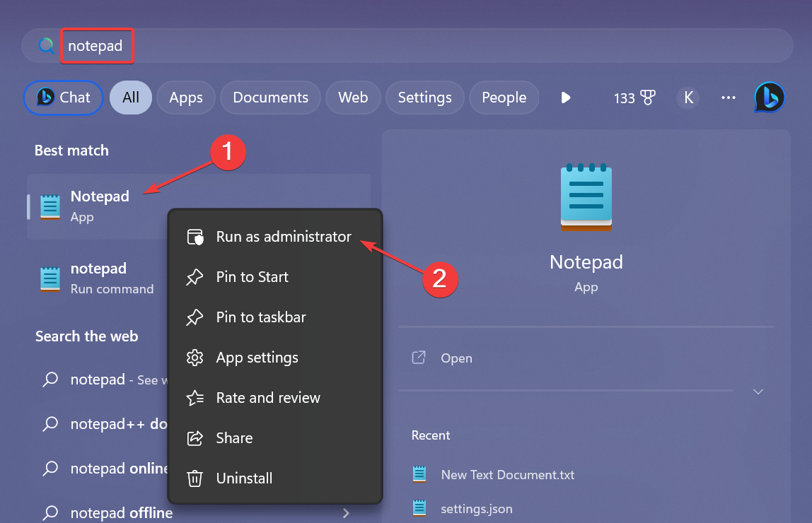Select Run as administrator
Screen dimensions: 812x523
283,237
